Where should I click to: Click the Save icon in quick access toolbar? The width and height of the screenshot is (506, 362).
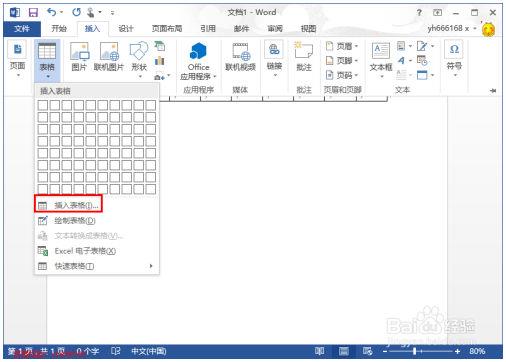33,13
